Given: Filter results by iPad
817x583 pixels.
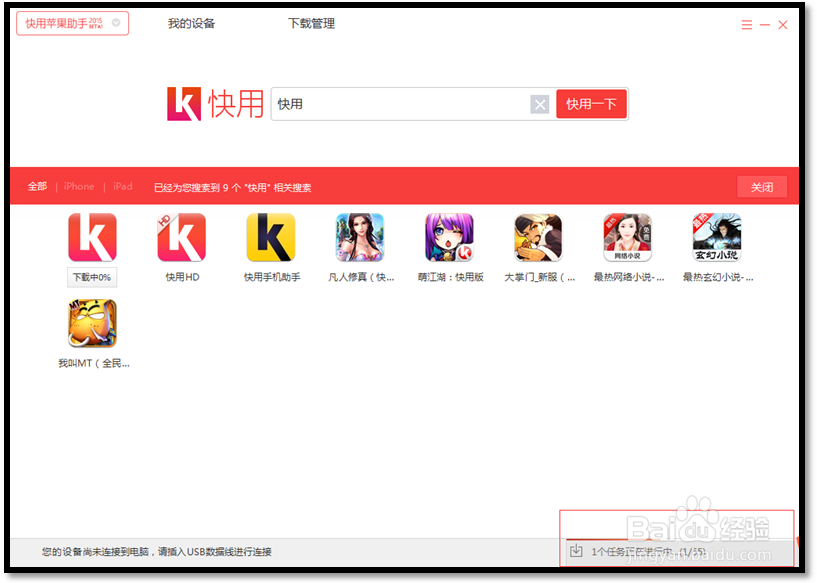Looking at the screenshot, I should (x=122, y=186).
